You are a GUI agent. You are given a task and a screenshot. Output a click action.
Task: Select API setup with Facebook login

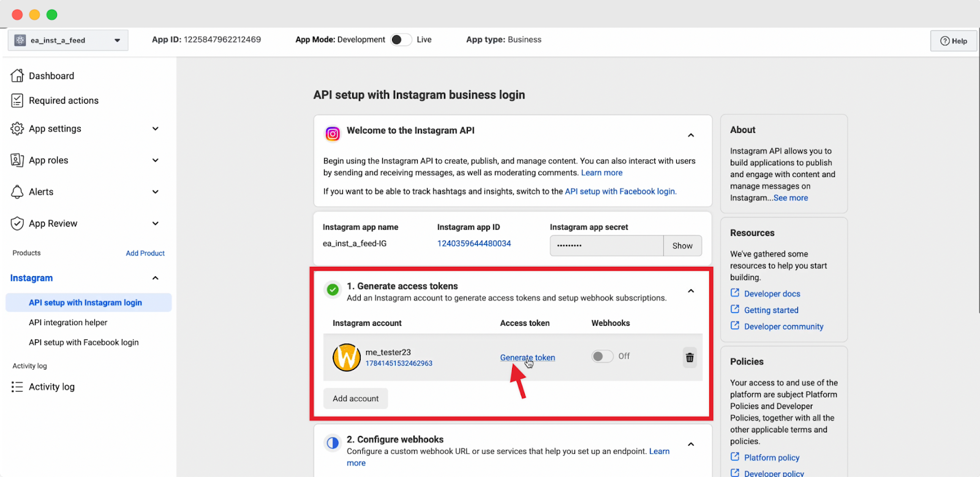[83, 342]
